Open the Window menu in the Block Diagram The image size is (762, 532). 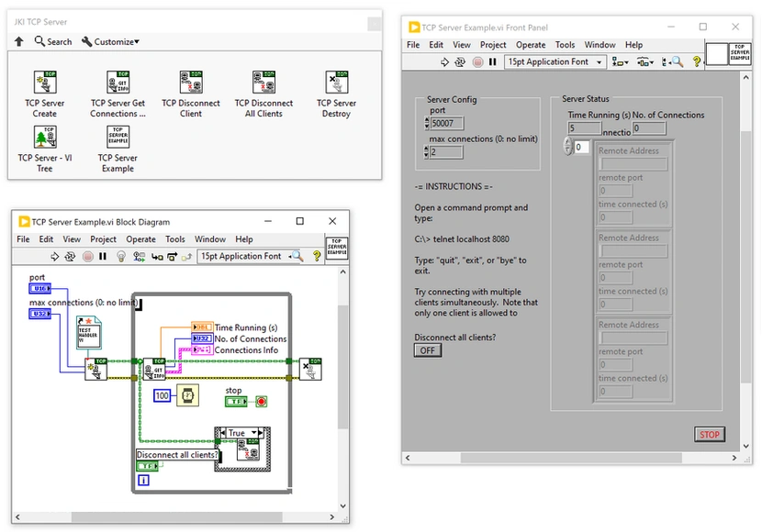tap(209, 238)
